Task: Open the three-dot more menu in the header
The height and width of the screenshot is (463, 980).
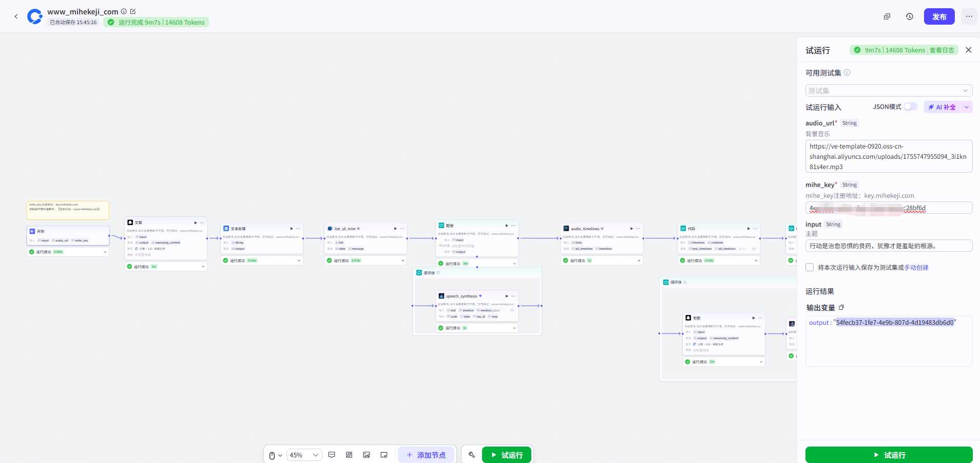Action: click(969, 16)
